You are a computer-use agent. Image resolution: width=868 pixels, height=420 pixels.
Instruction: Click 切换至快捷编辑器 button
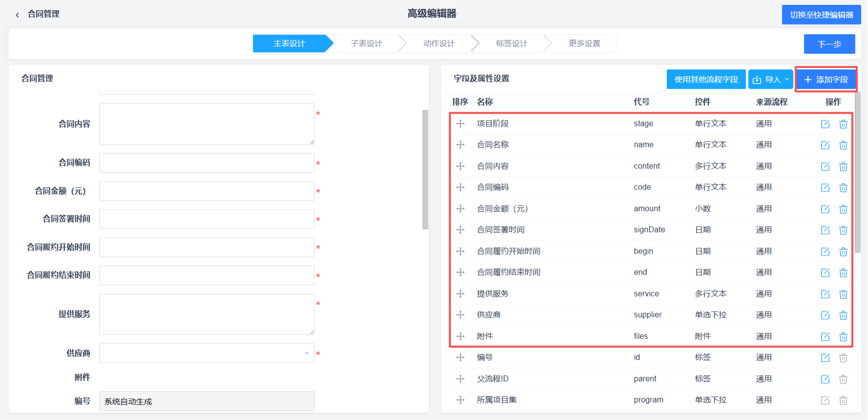click(821, 15)
